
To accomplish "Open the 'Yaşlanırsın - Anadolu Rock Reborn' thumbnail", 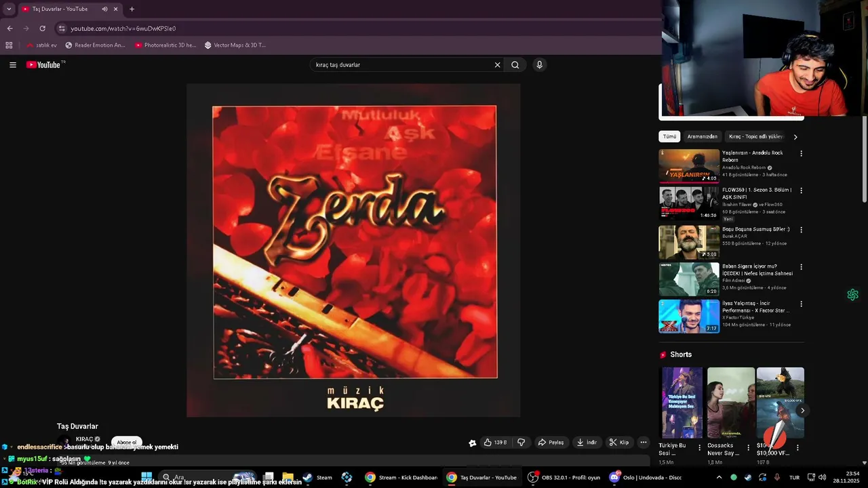I will click(689, 166).
